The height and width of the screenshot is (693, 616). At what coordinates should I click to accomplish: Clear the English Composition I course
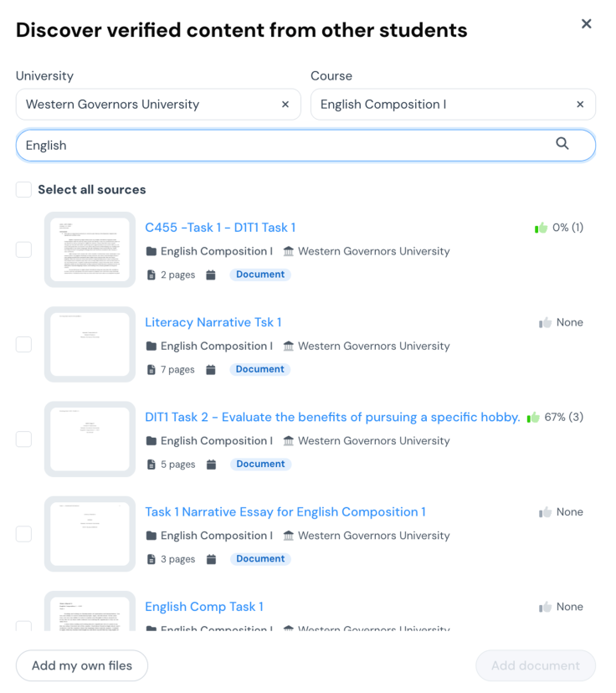pyautogui.click(x=580, y=105)
